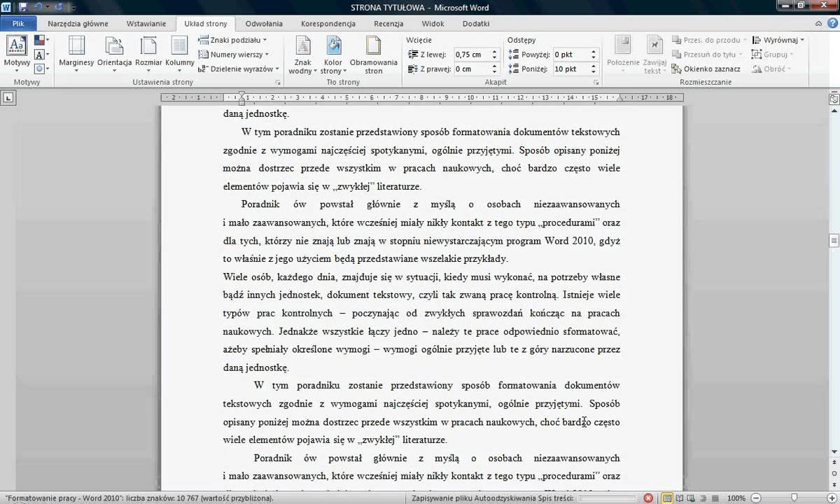Toggle the ruler with icon above scrollbar
Image resolution: width=840 pixels, height=504 pixels.
pos(834,99)
